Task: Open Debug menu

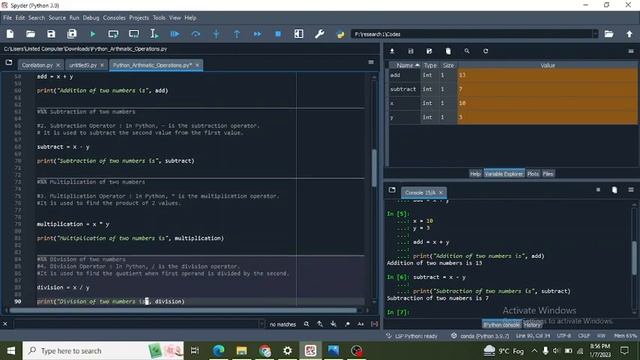Action: (91, 18)
